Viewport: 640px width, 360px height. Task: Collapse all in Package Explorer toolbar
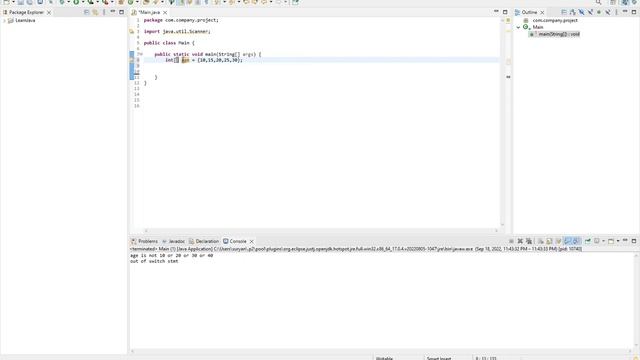point(86,12)
